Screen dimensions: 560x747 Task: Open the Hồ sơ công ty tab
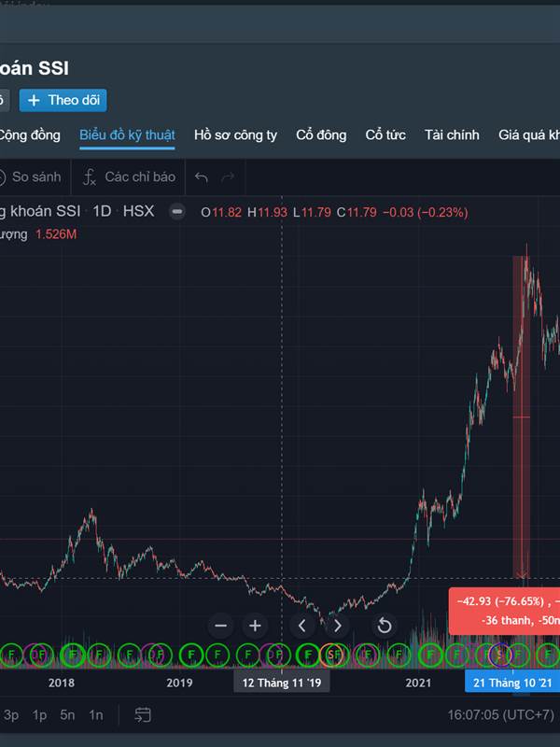click(235, 135)
